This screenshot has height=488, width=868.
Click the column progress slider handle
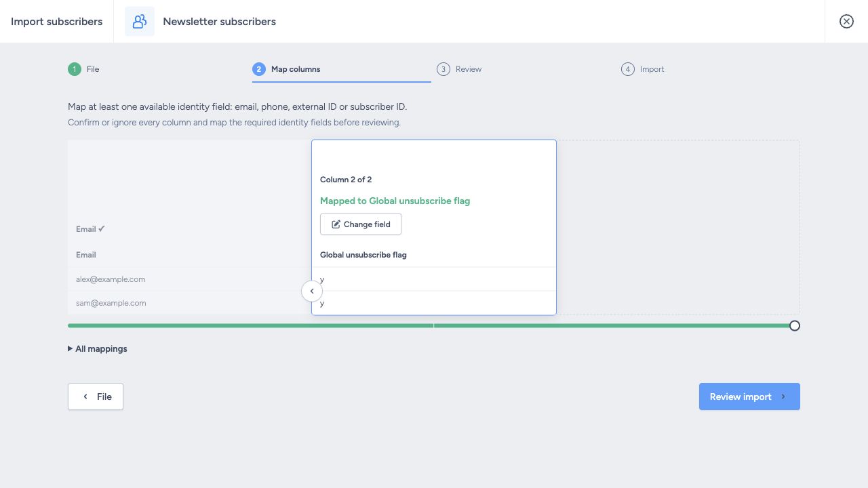795,325
